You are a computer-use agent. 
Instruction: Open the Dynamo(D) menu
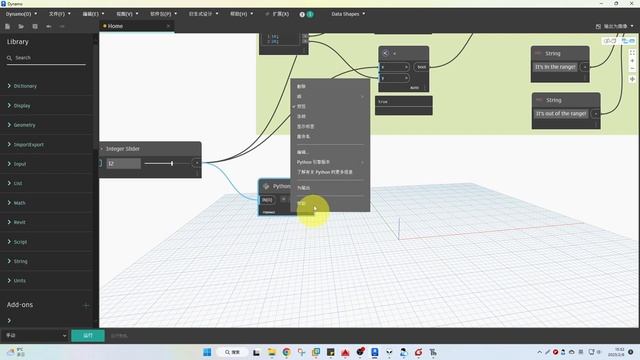pyautogui.click(x=21, y=14)
